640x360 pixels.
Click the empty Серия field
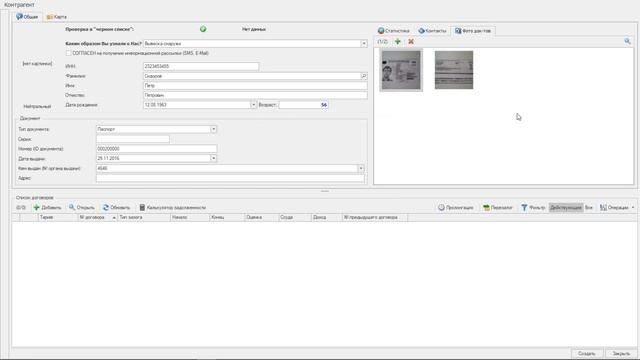133,139
